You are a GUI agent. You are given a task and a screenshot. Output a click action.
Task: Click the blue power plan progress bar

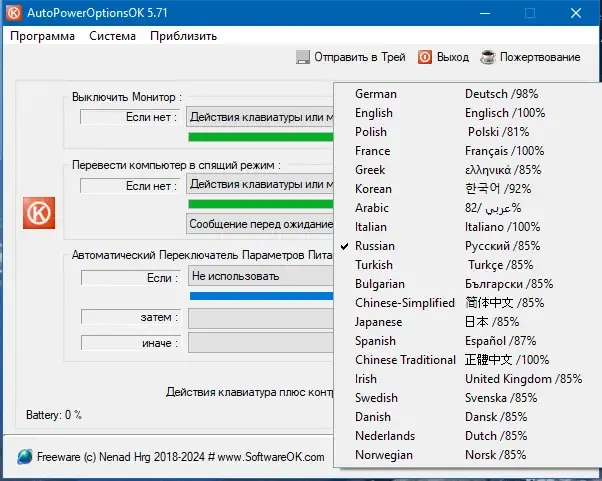click(x=262, y=296)
